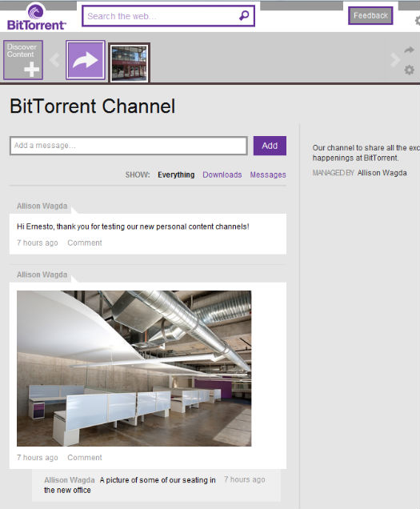Image resolution: width=420 pixels, height=509 pixels.
Task: Click Allison Wagda above the Ernesto message
Action: click(x=42, y=206)
